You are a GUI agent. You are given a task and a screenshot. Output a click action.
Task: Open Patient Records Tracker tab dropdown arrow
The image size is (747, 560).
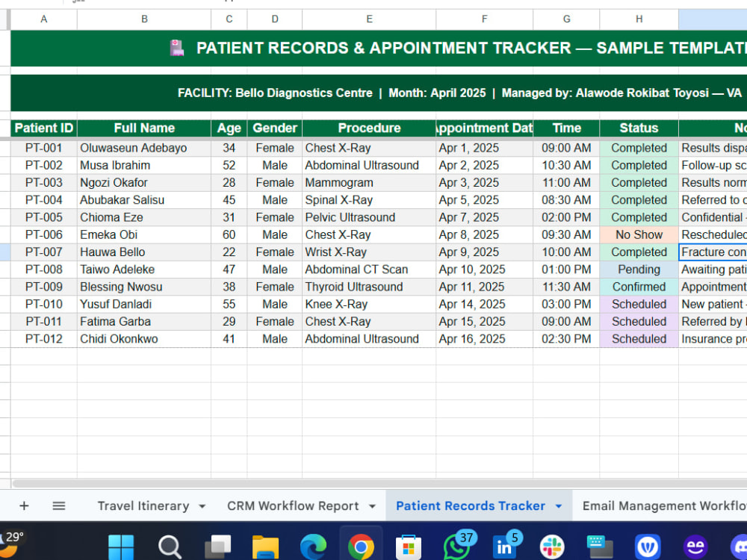click(558, 506)
